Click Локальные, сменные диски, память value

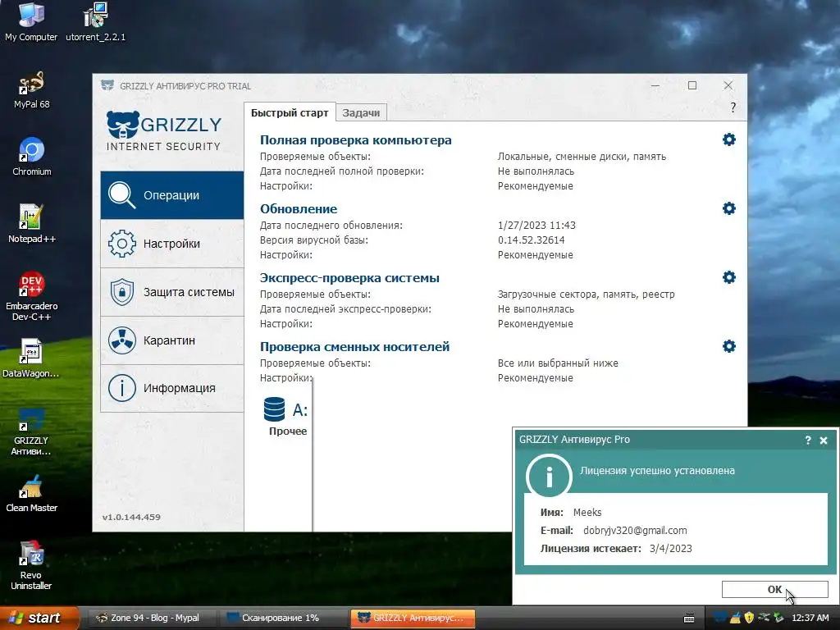[582, 157]
